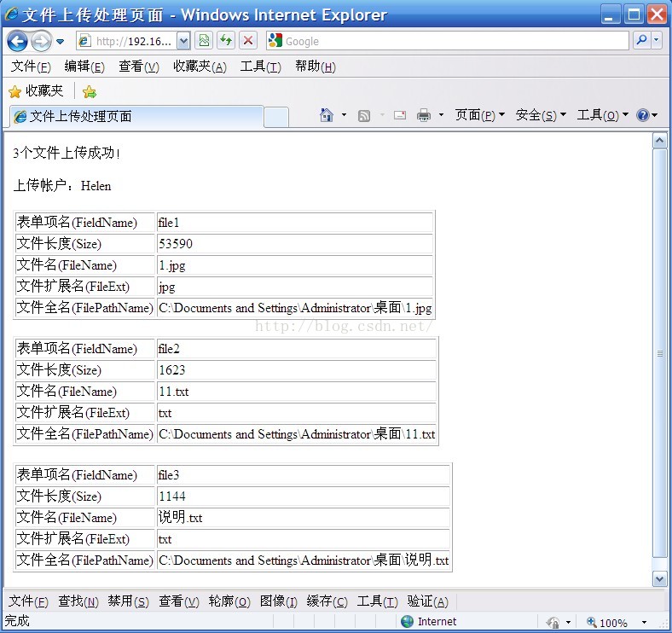Open developer toolbar 验证(A) menu
Screen dimensions: 672x633
[428, 601]
